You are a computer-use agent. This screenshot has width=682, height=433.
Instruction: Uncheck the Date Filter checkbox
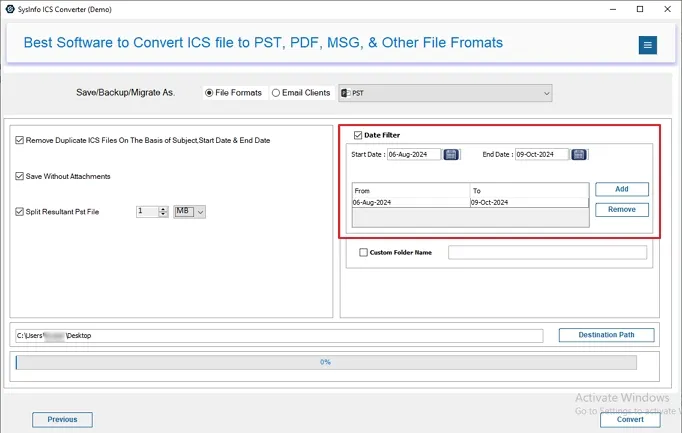(358, 135)
